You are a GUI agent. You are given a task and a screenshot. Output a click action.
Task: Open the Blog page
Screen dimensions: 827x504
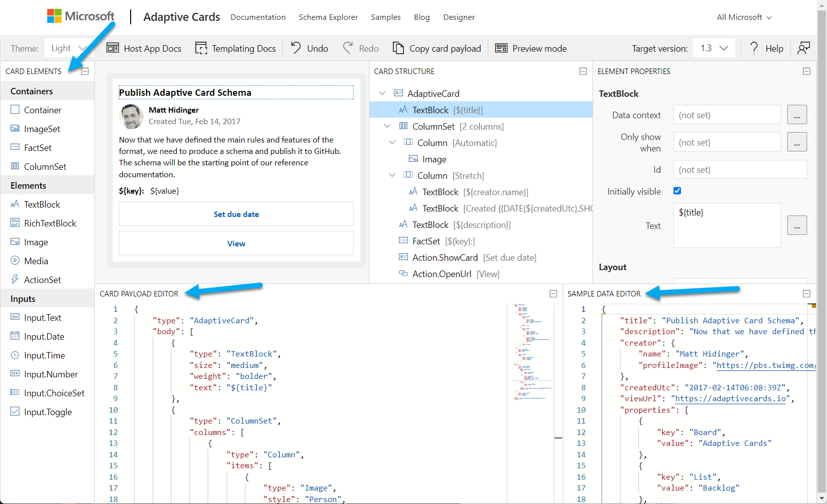[x=422, y=17]
